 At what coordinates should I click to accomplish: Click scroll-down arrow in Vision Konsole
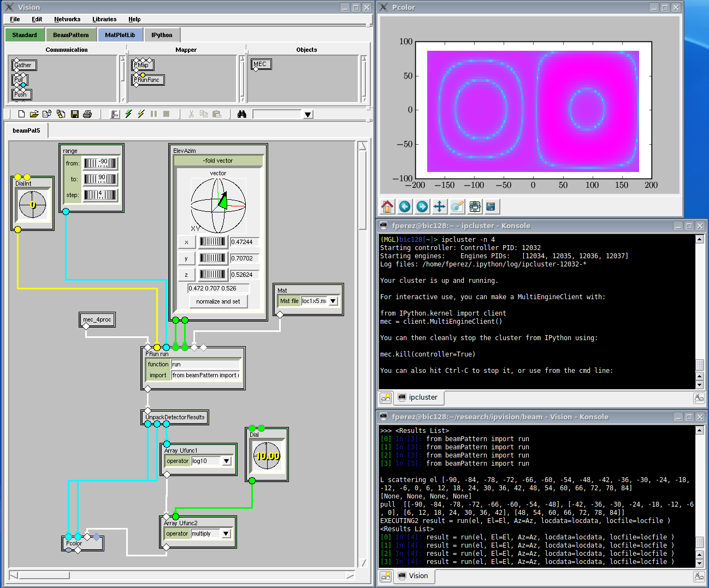[699, 563]
